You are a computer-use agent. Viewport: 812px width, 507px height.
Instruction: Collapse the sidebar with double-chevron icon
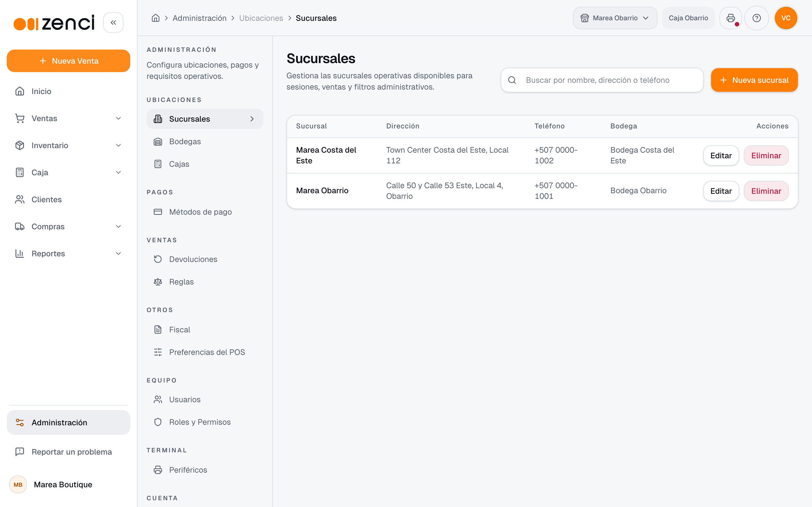tap(113, 23)
